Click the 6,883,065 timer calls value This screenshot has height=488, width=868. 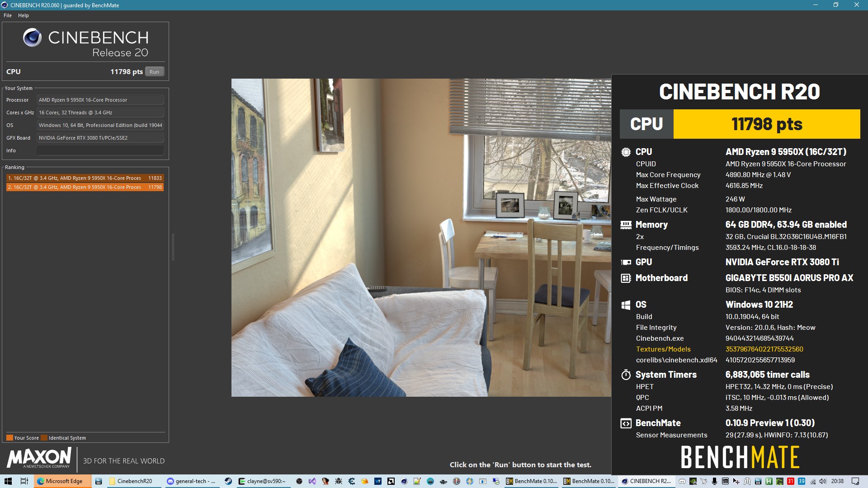click(x=767, y=375)
